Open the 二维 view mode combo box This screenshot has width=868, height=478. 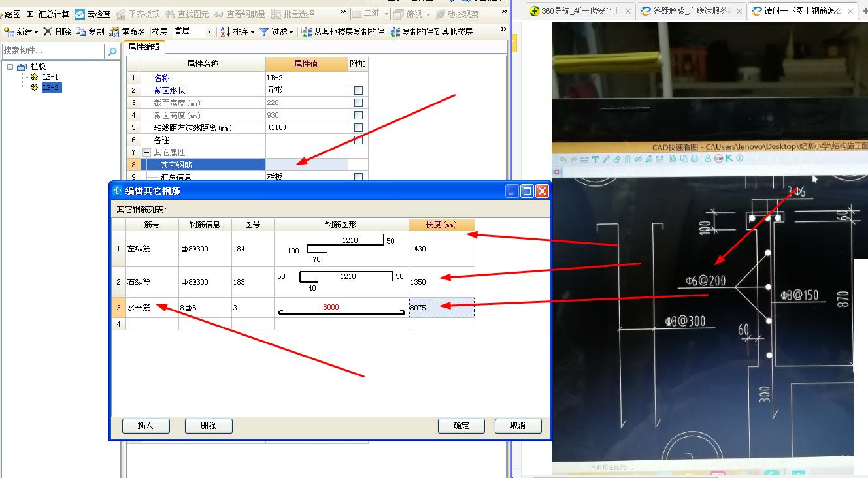(371, 14)
